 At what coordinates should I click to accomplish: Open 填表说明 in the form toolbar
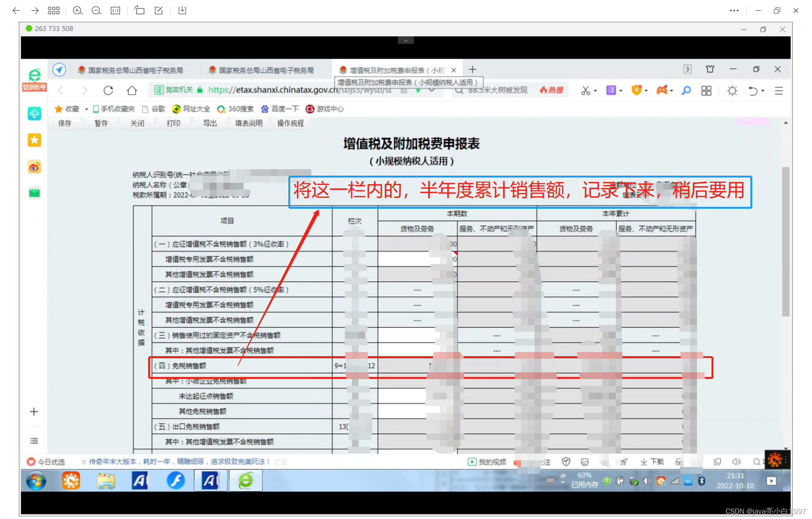[248, 123]
